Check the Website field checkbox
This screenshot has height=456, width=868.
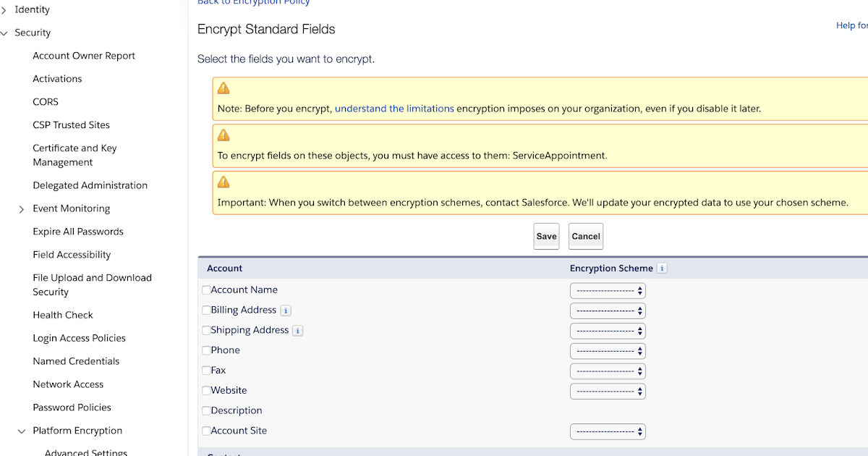pyautogui.click(x=206, y=390)
